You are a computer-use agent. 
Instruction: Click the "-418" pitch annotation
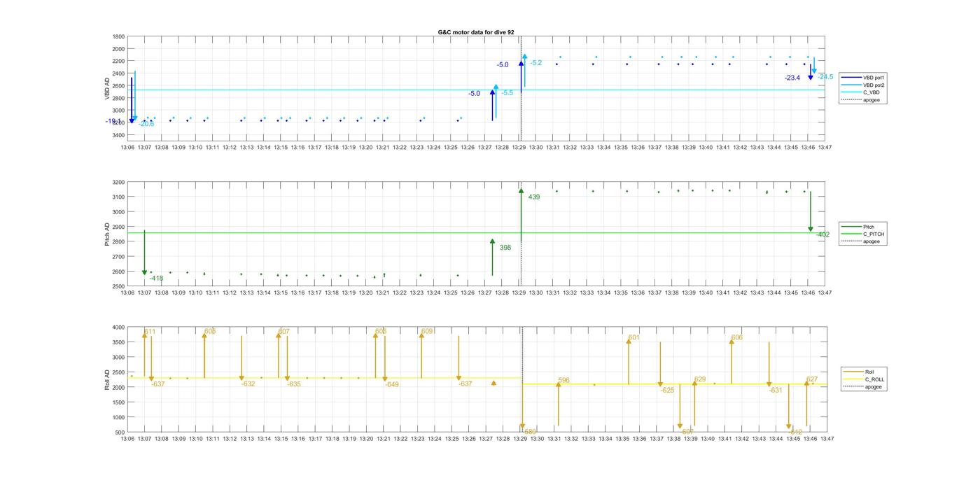[155, 279]
